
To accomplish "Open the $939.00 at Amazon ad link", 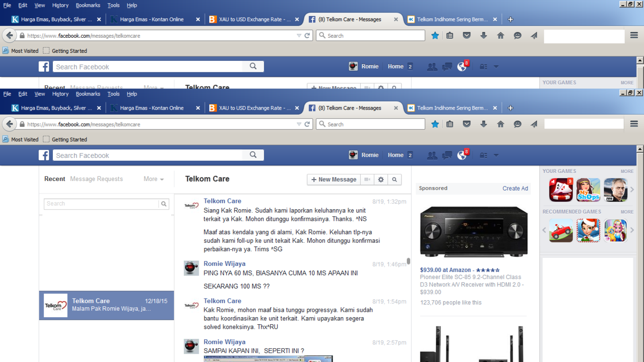I will (x=460, y=270).
